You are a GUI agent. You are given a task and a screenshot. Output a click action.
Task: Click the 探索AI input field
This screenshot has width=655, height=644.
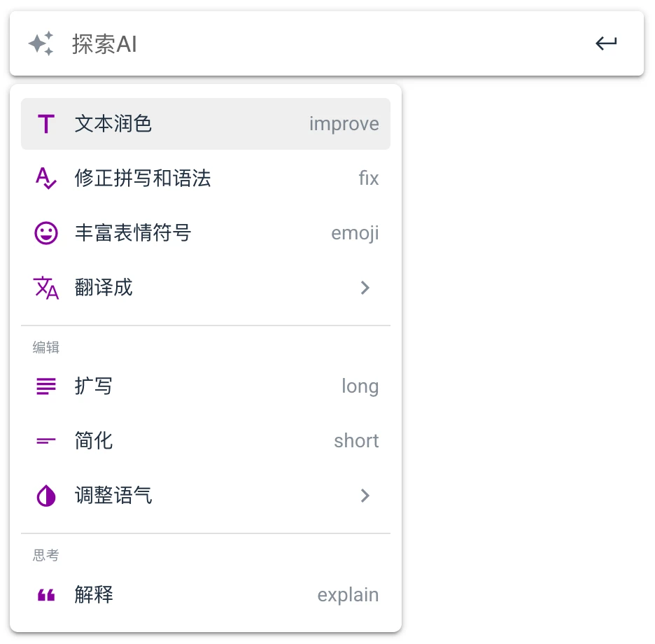point(327,43)
